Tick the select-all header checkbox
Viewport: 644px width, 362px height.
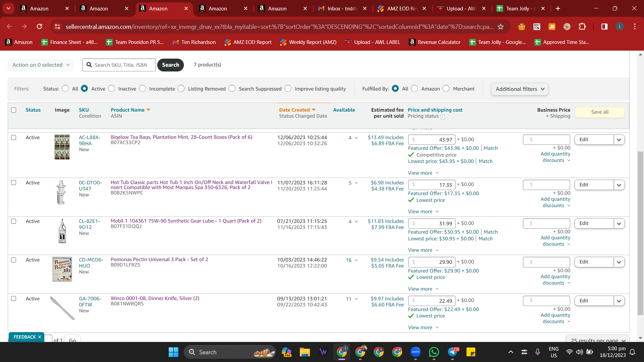point(14,110)
